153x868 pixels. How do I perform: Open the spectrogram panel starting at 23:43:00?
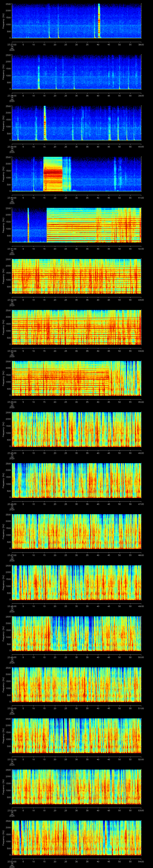[x=77, y=327]
